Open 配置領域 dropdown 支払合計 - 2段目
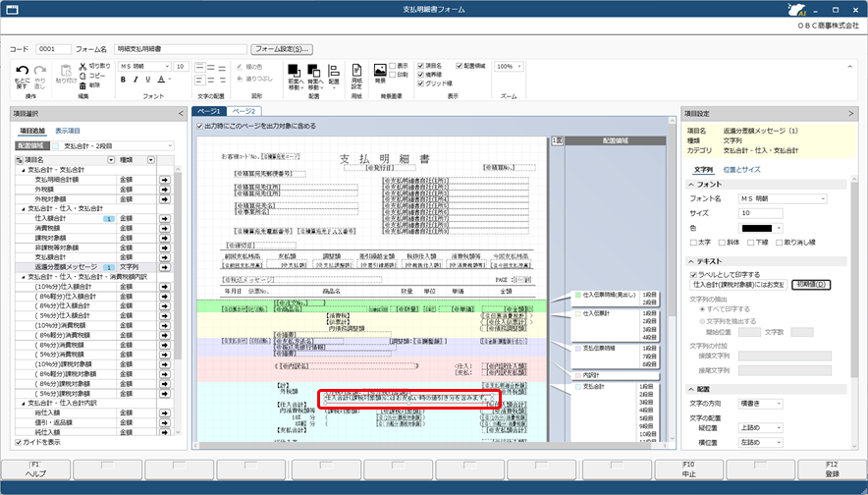 click(113, 146)
